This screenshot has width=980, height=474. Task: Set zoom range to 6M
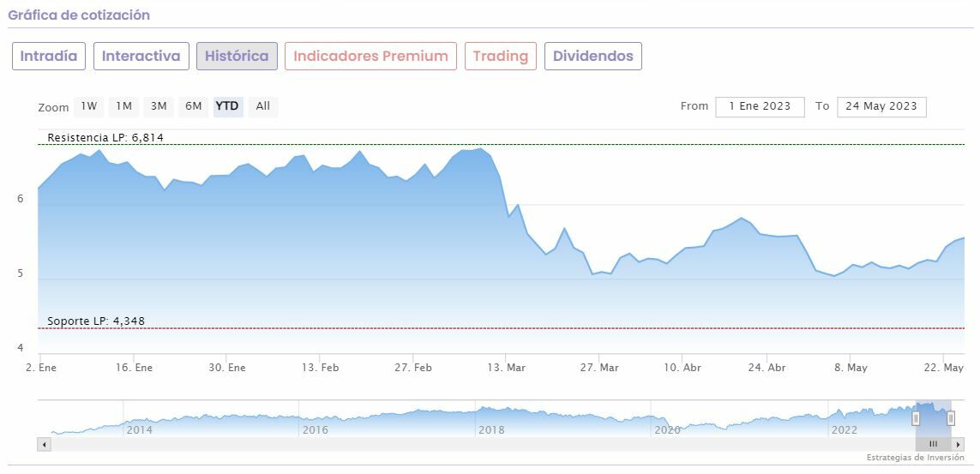pos(194,106)
